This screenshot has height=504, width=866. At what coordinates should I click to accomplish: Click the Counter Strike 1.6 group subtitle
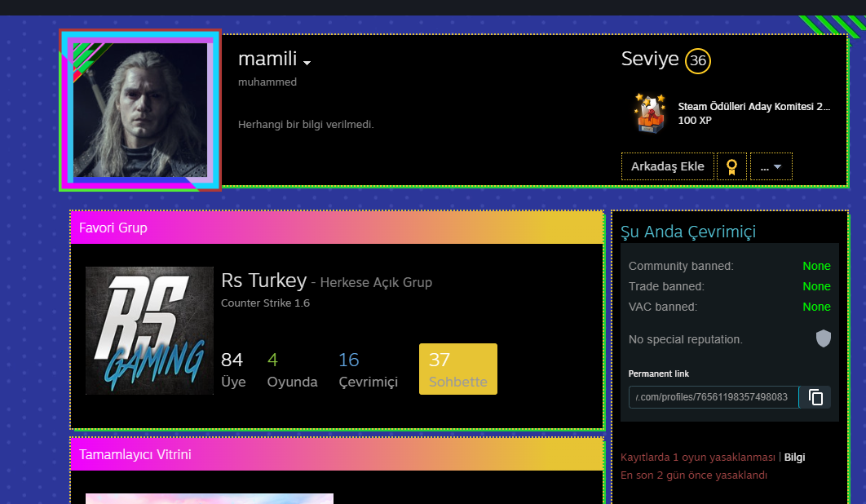pyautogui.click(x=265, y=303)
